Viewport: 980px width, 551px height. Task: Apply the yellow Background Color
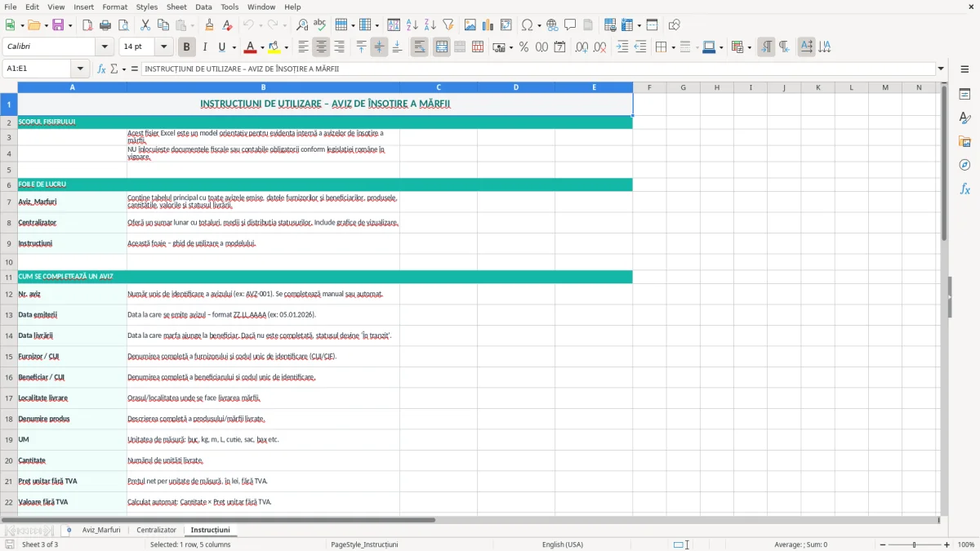tap(274, 47)
